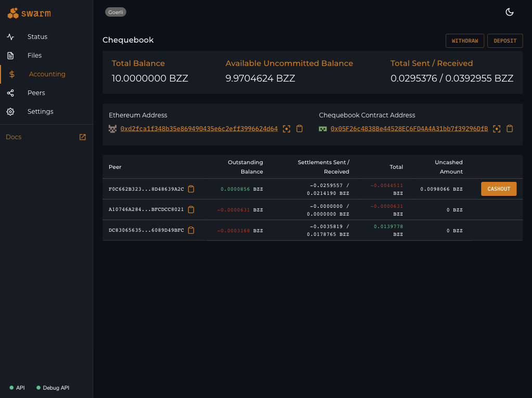Image resolution: width=532 pixels, height=398 pixels.
Task: Copy peer DC83065635 address
Action: click(x=191, y=230)
